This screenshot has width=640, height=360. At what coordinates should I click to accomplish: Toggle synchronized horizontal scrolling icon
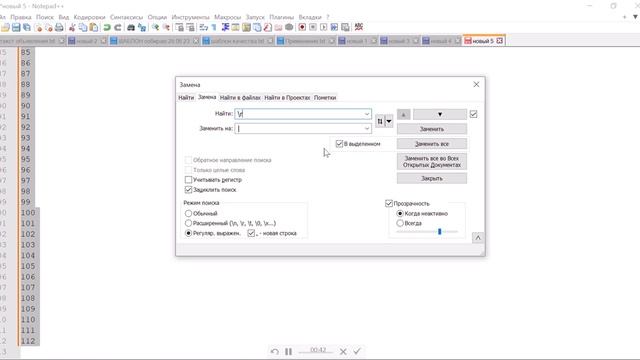click(x=191, y=27)
